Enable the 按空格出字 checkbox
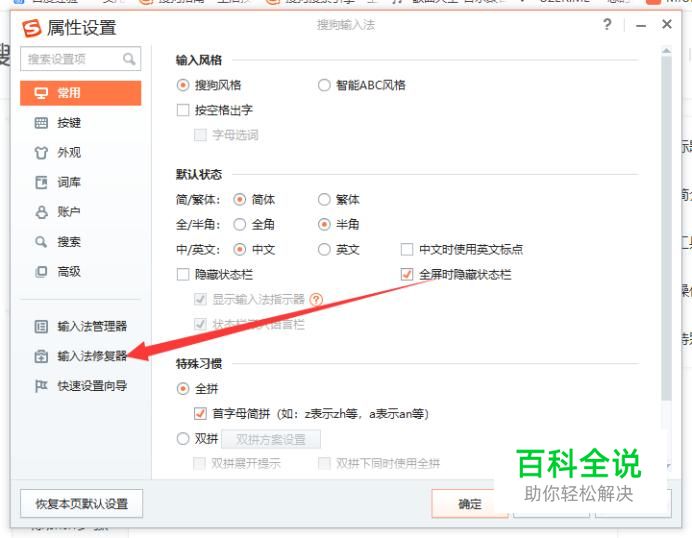This screenshot has height=538, width=692. tap(183, 110)
